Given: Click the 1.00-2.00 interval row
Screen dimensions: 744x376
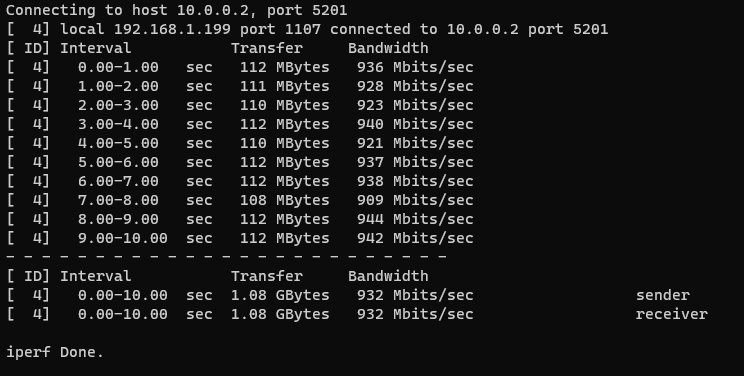Looking at the screenshot, I should click(240, 86).
